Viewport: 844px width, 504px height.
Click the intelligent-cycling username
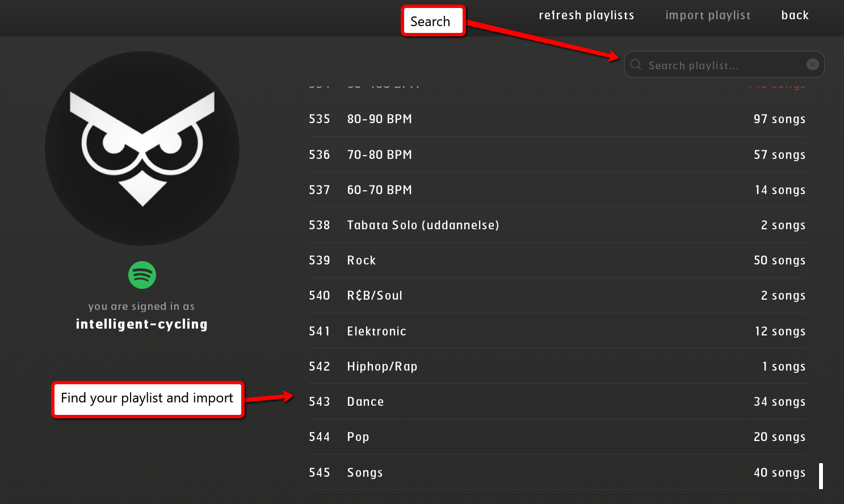pos(142,324)
